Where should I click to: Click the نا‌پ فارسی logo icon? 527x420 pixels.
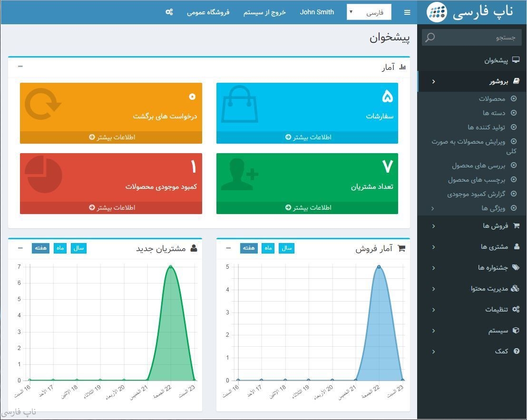click(x=436, y=12)
